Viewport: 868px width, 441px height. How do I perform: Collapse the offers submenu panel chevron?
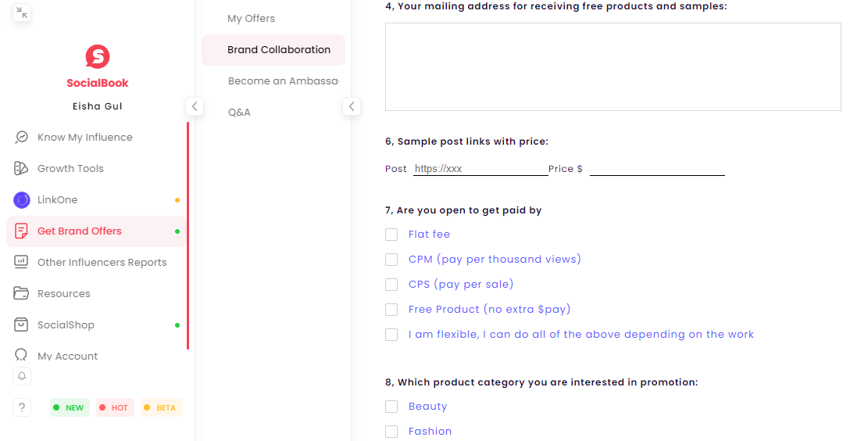pyautogui.click(x=352, y=106)
